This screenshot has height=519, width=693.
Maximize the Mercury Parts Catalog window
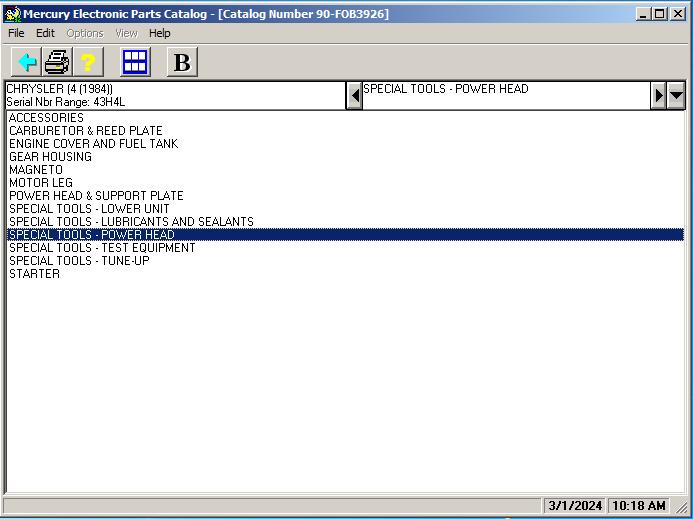[659, 14]
